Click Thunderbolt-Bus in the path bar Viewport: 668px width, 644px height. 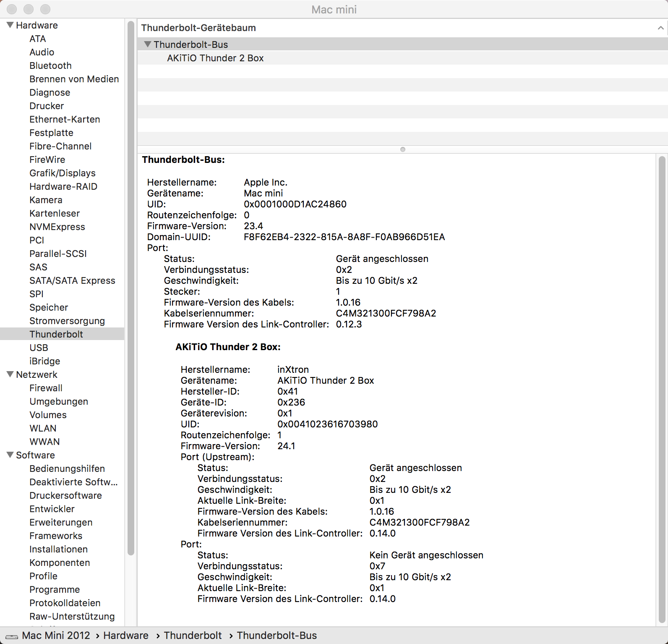coord(277,636)
